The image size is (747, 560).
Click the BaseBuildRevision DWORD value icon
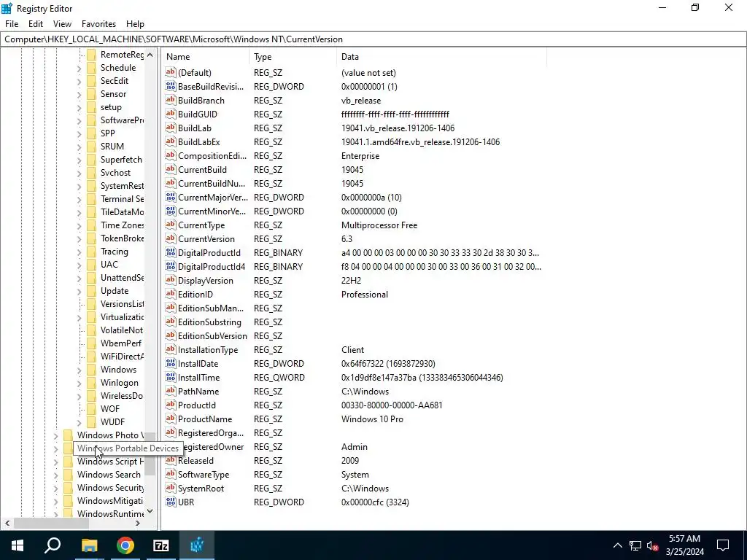coord(171,87)
